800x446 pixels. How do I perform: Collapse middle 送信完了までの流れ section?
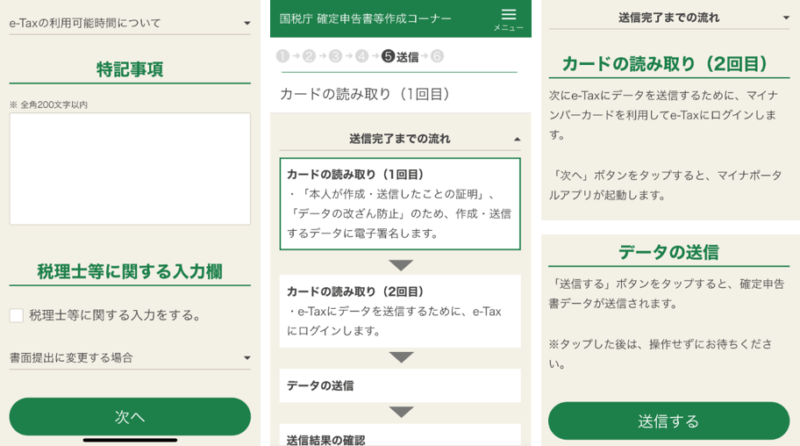tap(400, 139)
